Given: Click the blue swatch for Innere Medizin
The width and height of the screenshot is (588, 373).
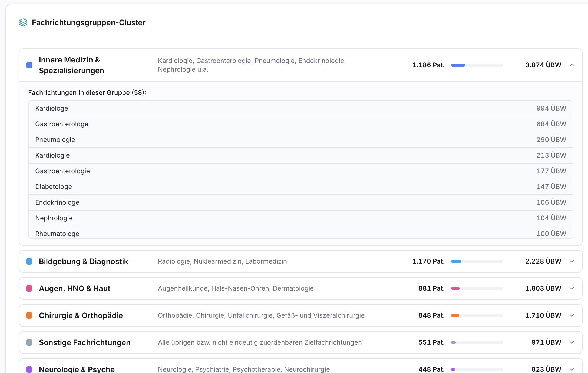Looking at the screenshot, I should click(29, 65).
